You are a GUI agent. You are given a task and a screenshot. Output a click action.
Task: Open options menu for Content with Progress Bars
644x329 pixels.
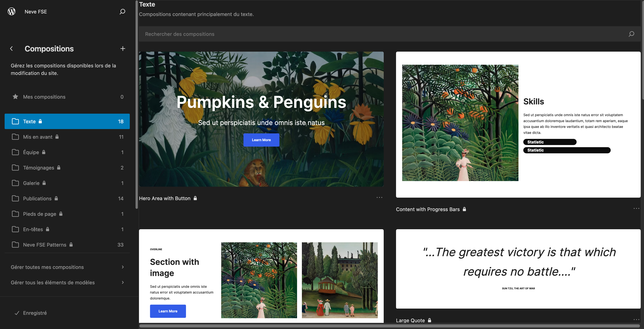(636, 208)
